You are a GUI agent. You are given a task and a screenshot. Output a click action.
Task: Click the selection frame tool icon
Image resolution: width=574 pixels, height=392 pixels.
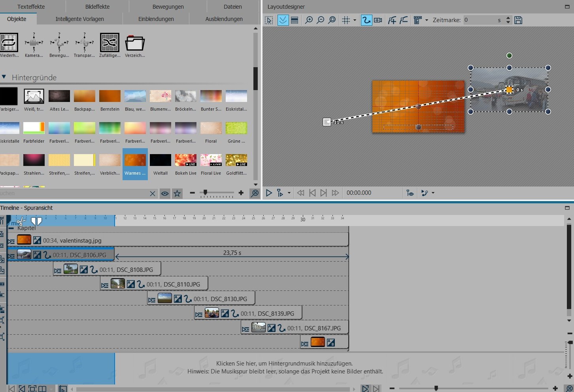coord(269,20)
